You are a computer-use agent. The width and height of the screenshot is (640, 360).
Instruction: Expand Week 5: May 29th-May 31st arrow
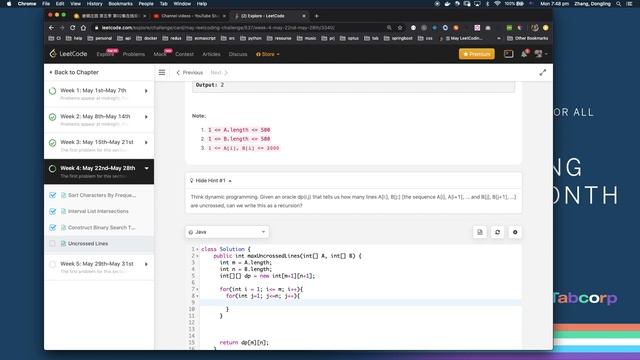(x=146, y=264)
